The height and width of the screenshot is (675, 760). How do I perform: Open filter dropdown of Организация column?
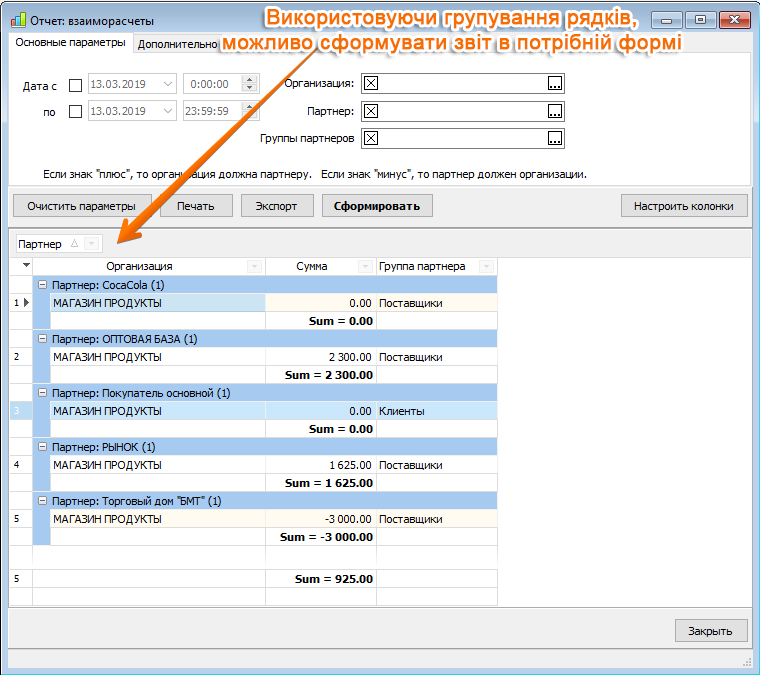(x=254, y=266)
